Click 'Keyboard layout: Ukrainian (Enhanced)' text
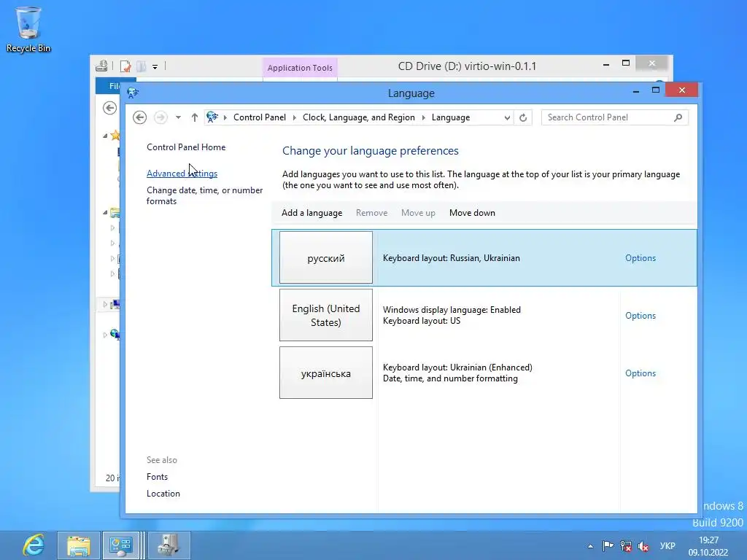Screen dimensions: 747x560 click(457, 367)
